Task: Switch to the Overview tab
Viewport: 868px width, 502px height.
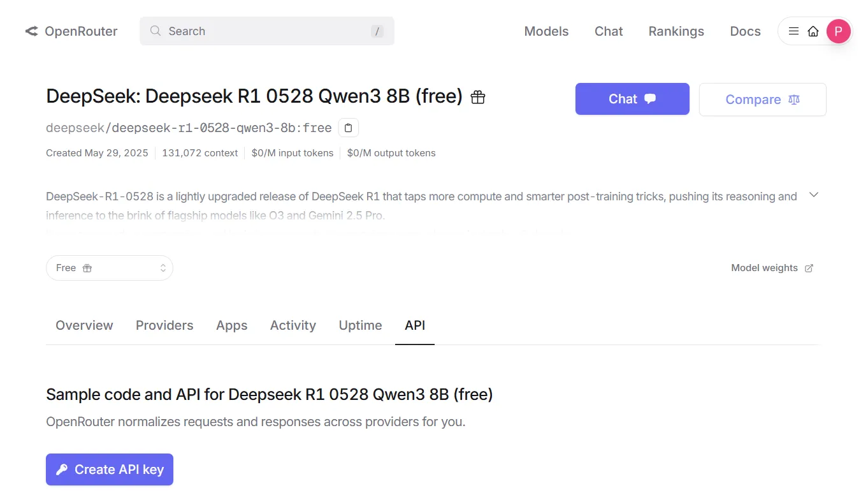Action: 84,325
